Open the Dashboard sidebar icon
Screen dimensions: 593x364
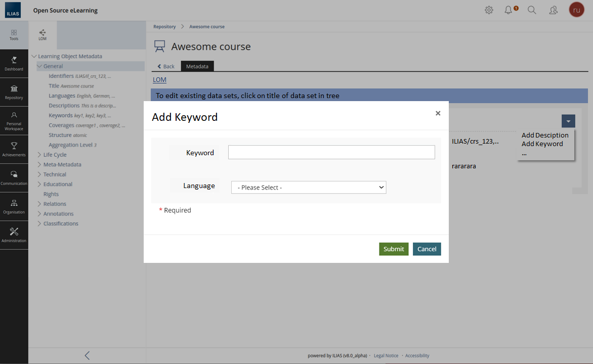tap(14, 63)
